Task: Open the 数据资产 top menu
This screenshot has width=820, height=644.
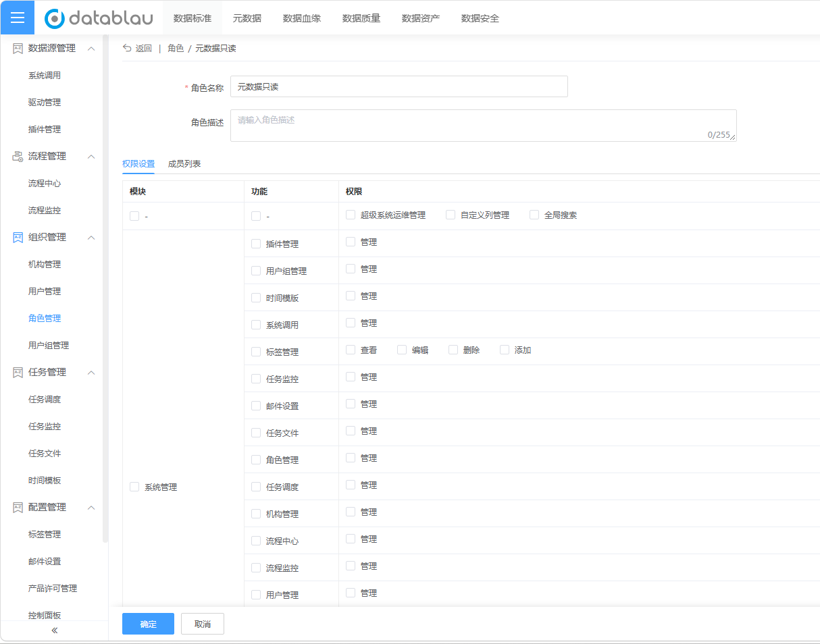Action: click(x=421, y=18)
